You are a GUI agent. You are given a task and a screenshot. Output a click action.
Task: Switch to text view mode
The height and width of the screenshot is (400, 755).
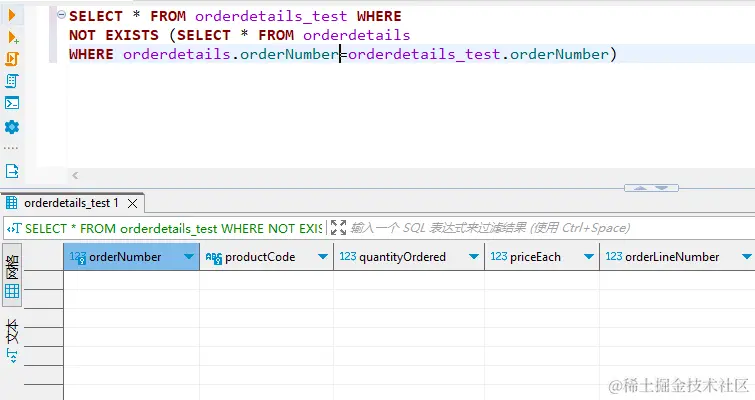[x=12, y=339]
